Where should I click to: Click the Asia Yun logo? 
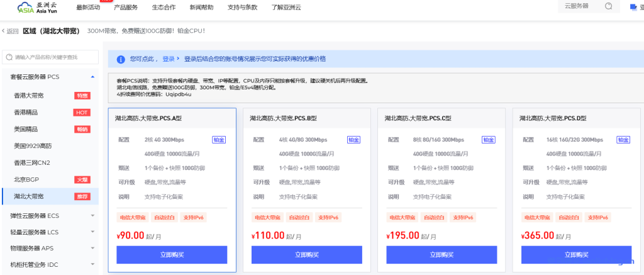(37, 7)
